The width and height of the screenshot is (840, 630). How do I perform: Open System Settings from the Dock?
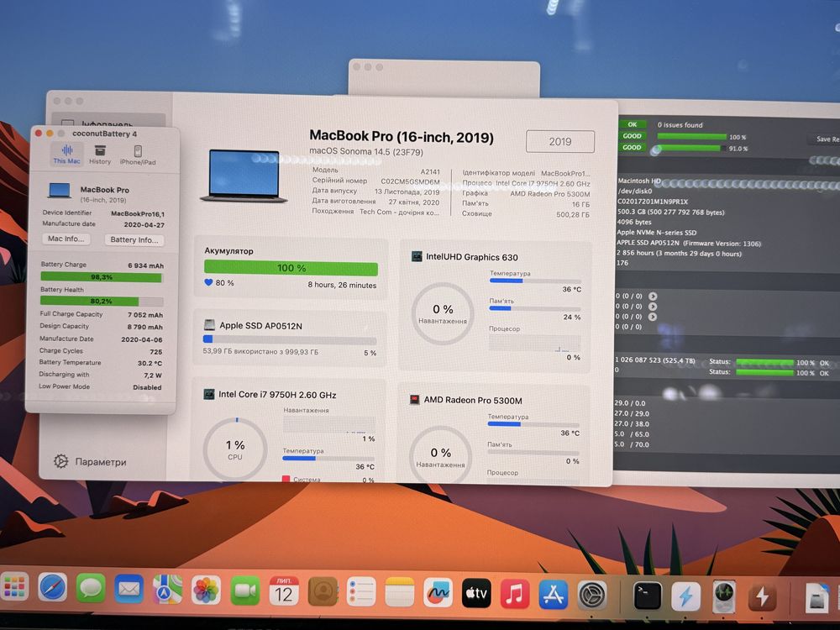[592, 595]
